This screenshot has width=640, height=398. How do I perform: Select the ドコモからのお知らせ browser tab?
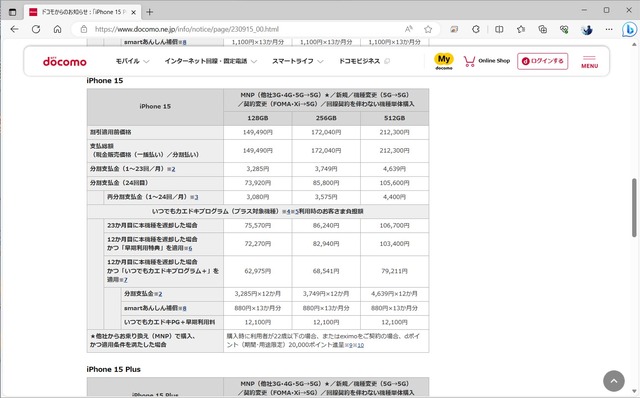[x=83, y=12]
